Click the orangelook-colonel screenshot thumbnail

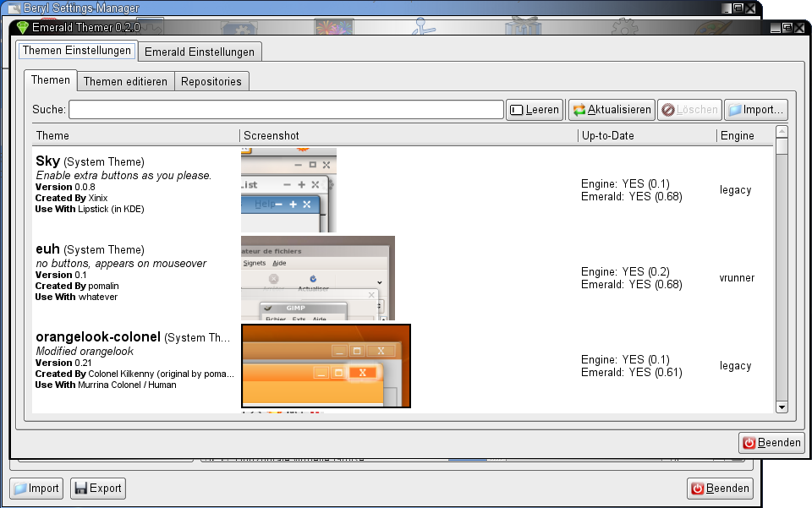pos(326,366)
